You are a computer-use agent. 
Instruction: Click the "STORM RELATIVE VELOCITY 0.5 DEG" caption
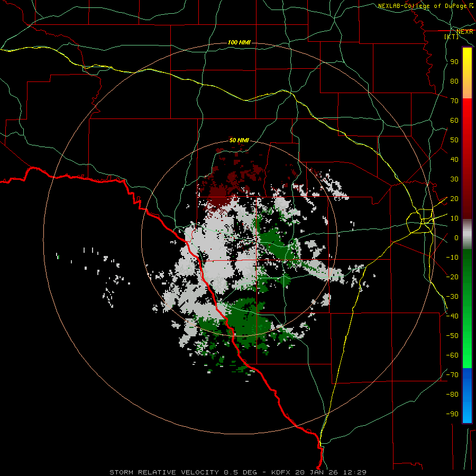183,472
